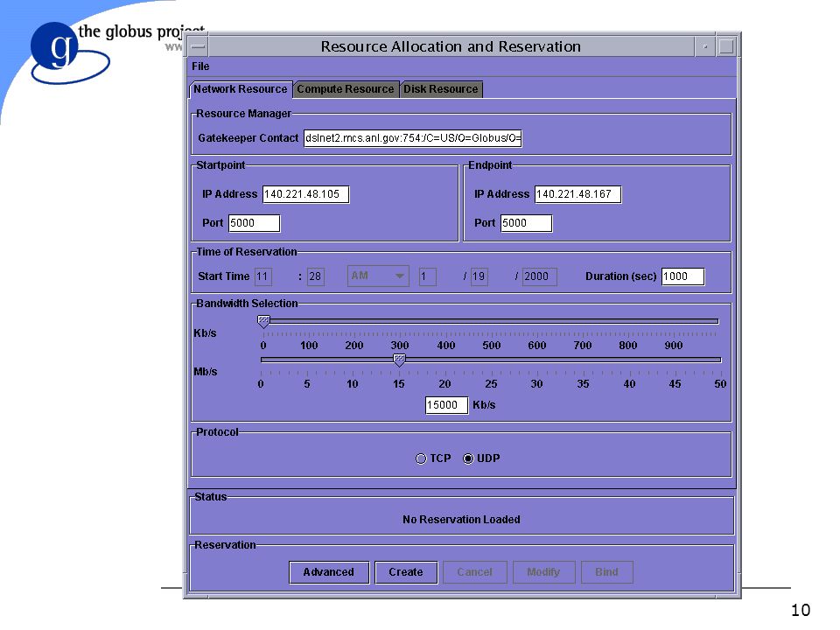Image resolution: width=840 pixels, height=630 pixels.
Task: Set the Mb/s slider to 30
Action: [537, 360]
